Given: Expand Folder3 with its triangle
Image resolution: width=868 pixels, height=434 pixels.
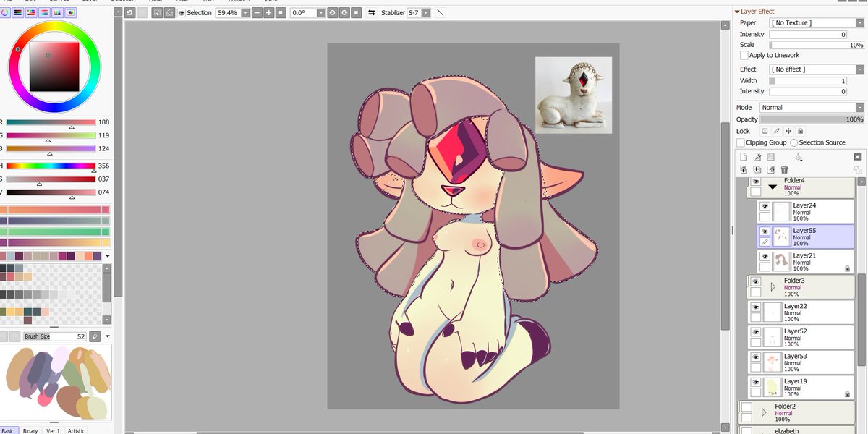Looking at the screenshot, I should [773, 287].
